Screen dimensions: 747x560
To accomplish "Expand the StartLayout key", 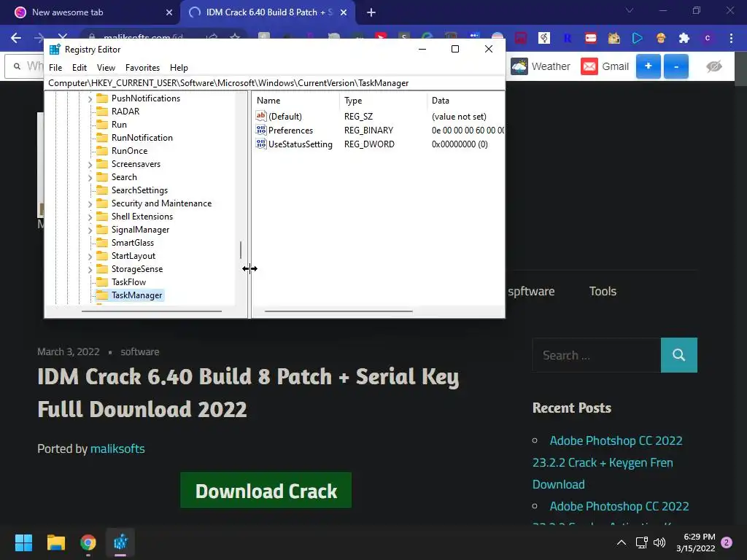I will (x=90, y=256).
